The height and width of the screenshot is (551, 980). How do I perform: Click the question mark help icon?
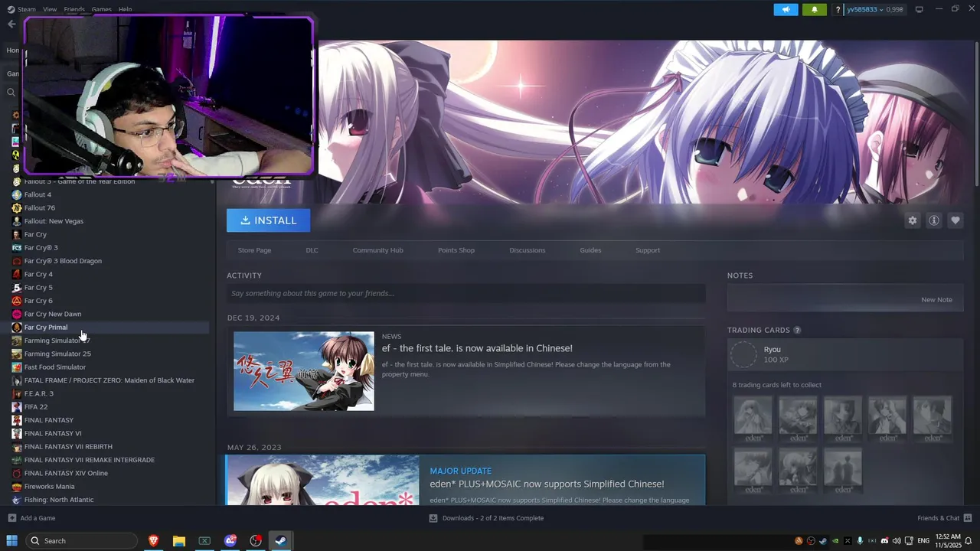[x=838, y=9]
